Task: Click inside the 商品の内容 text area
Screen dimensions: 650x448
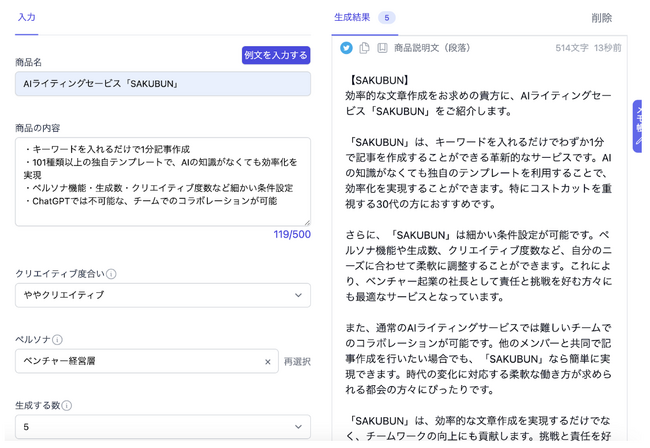Action: (163, 182)
